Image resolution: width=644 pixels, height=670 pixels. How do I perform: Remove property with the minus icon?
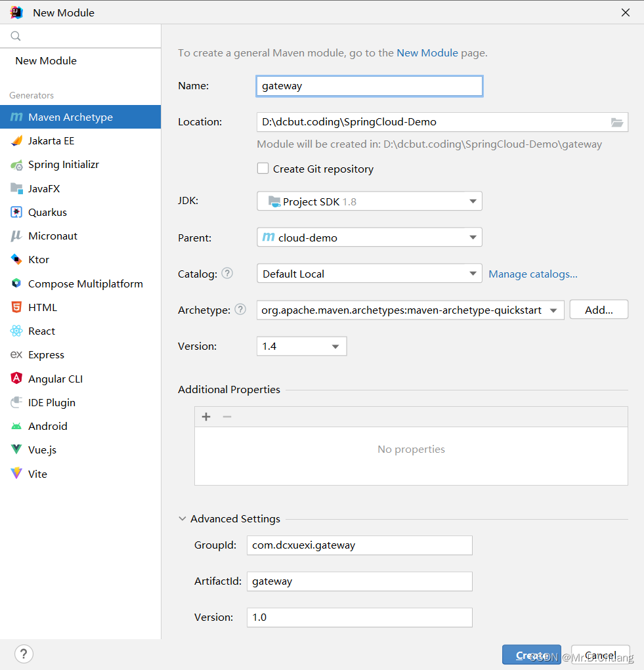point(227,417)
